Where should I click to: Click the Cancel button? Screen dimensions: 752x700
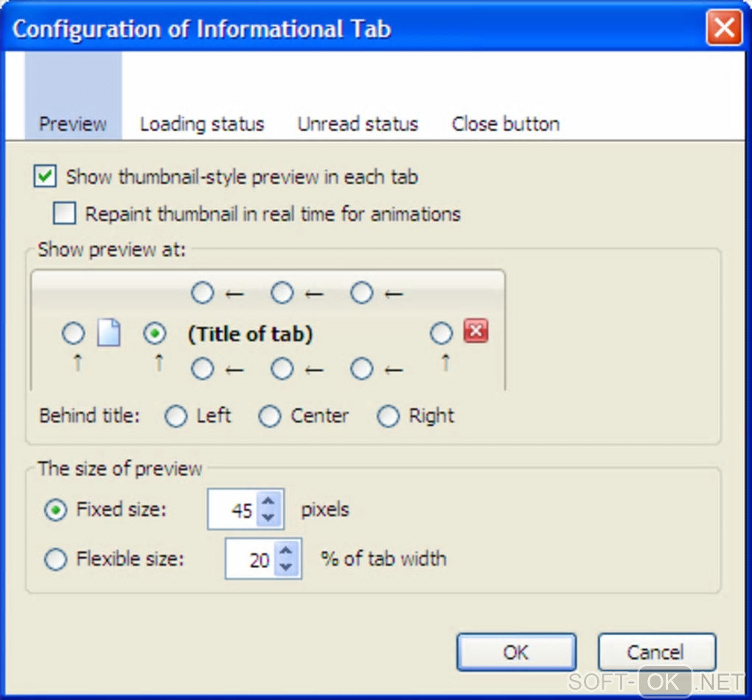(656, 652)
